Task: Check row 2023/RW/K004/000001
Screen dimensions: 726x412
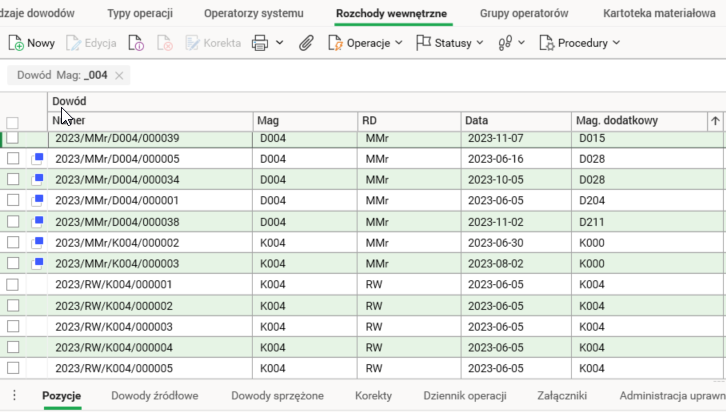Action: pos(13,284)
